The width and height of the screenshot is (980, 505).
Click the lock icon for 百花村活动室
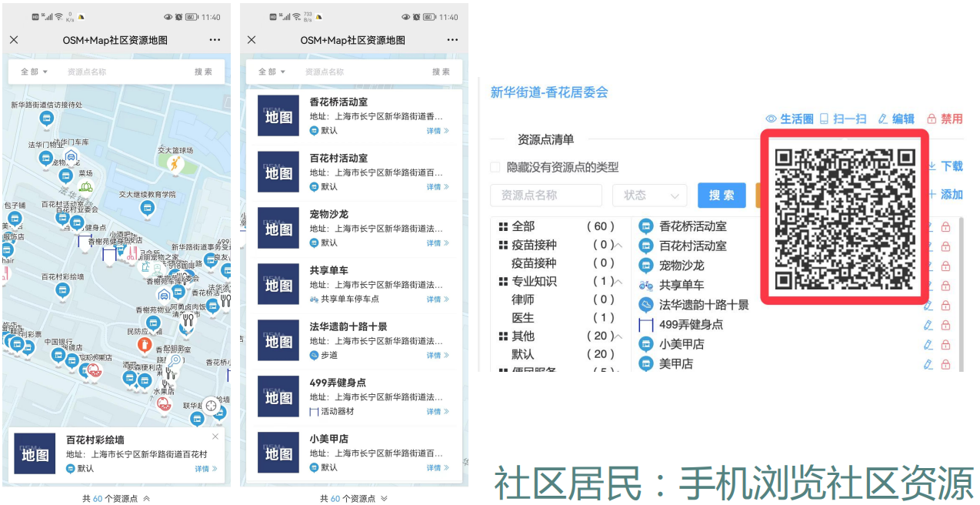point(945,246)
